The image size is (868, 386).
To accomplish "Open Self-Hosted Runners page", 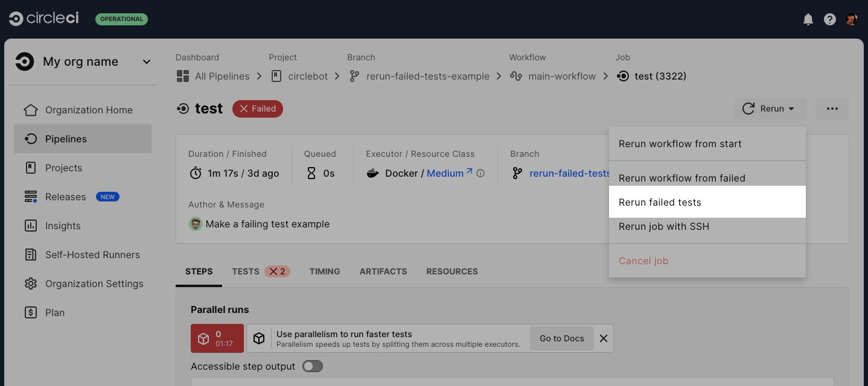I will (83, 255).
